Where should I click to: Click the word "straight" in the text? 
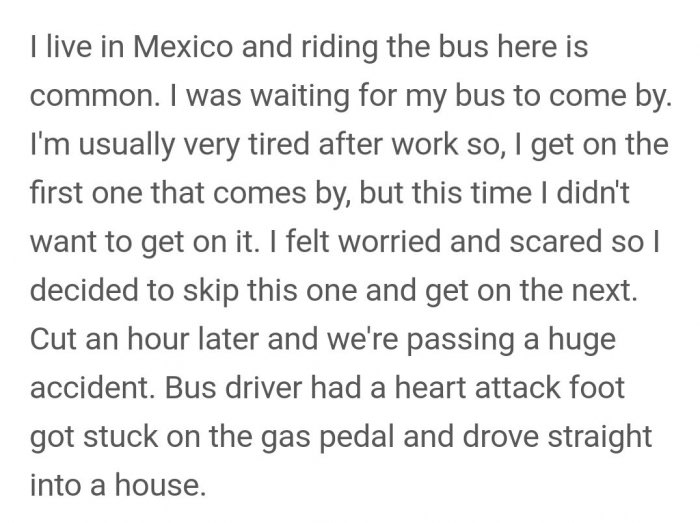tap(600, 438)
